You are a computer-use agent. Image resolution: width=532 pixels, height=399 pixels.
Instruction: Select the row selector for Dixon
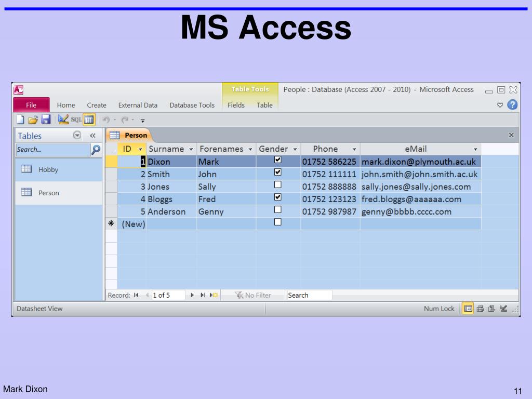point(111,162)
